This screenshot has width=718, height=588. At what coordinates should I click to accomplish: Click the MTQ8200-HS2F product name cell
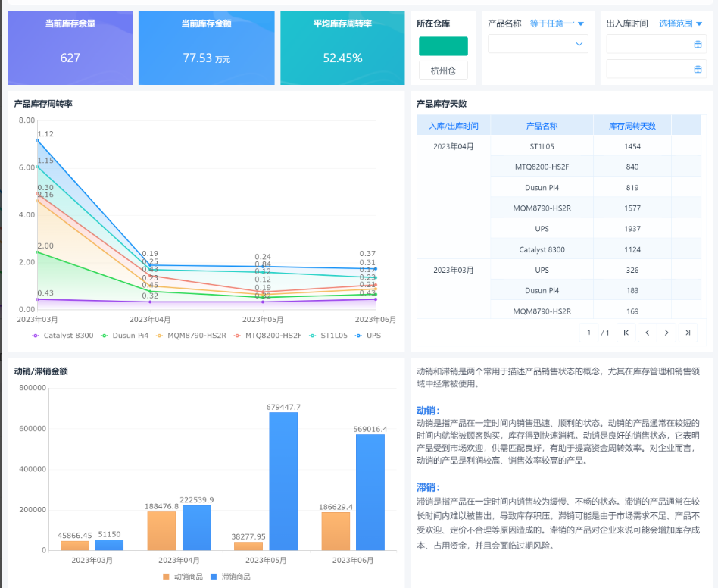point(542,167)
